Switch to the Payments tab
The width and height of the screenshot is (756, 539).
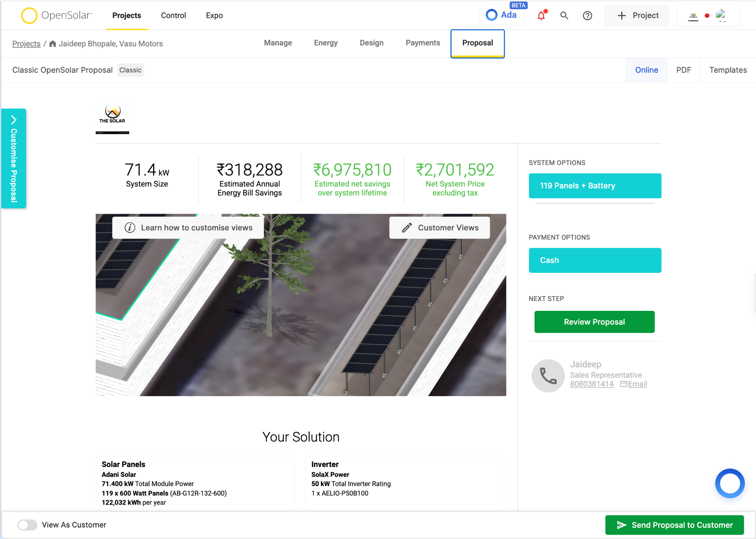click(x=423, y=43)
